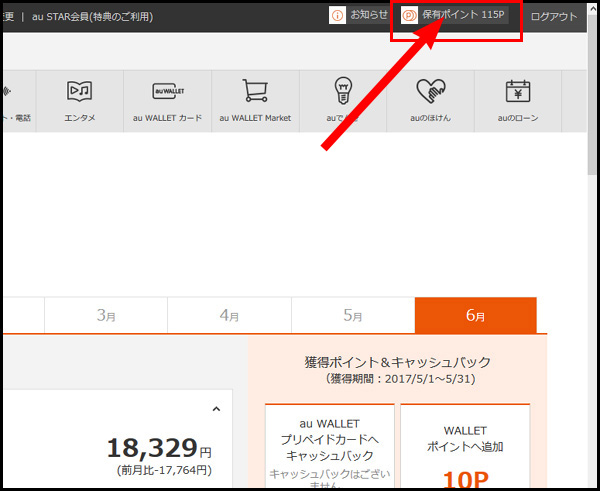Click the yen calendar loan icon
The image size is (600, 491).
pos(518,91)
